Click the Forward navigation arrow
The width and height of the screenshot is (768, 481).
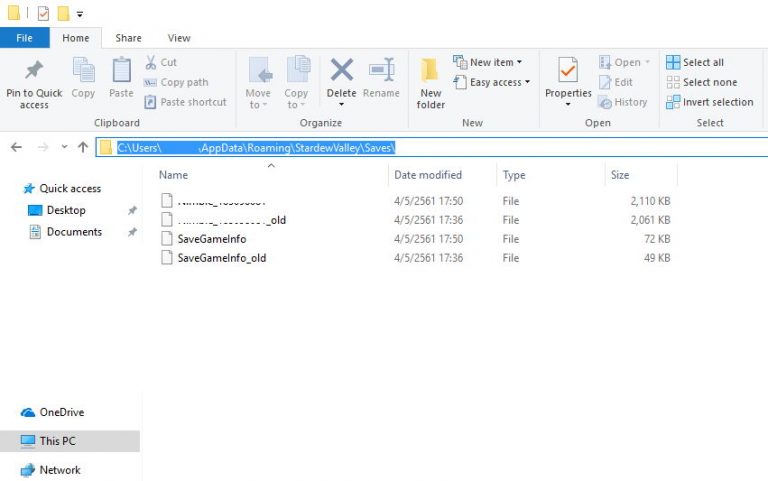[43, 147]
